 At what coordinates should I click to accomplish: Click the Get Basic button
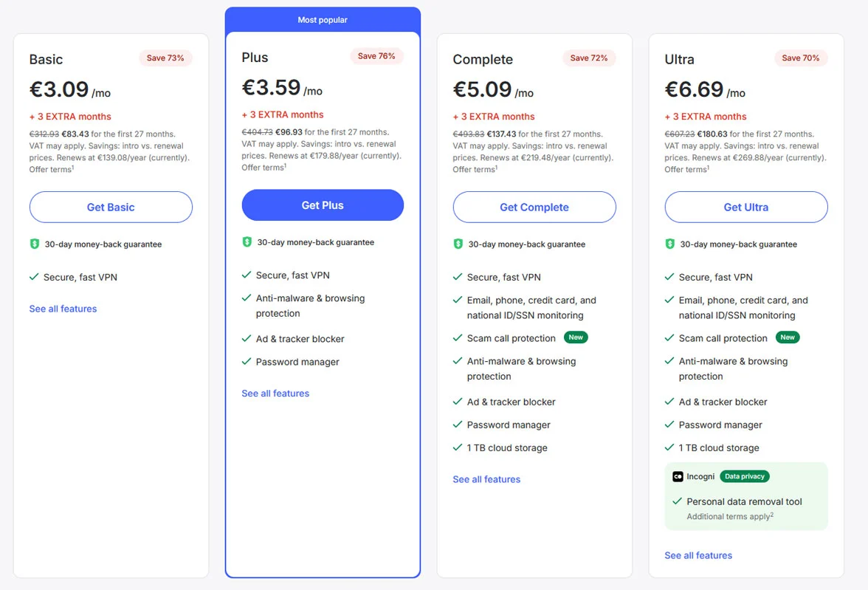coord(111,207)
